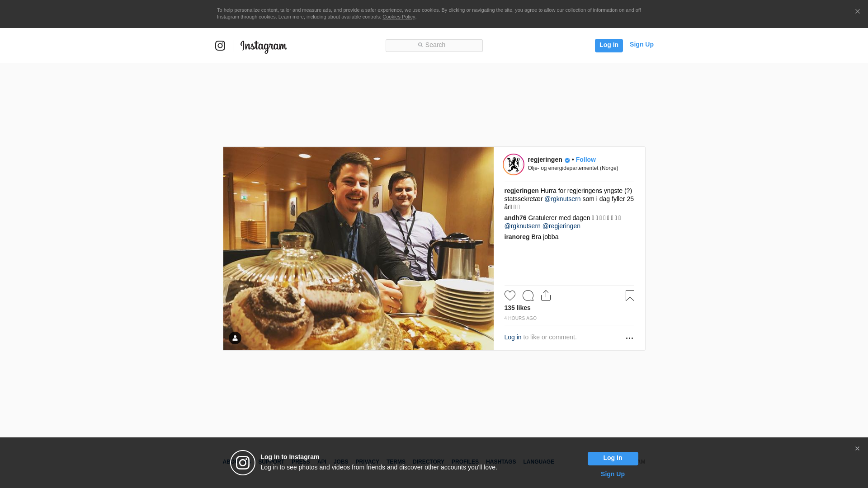
Task: Click the Log In button in header
Action: [609, 45]
